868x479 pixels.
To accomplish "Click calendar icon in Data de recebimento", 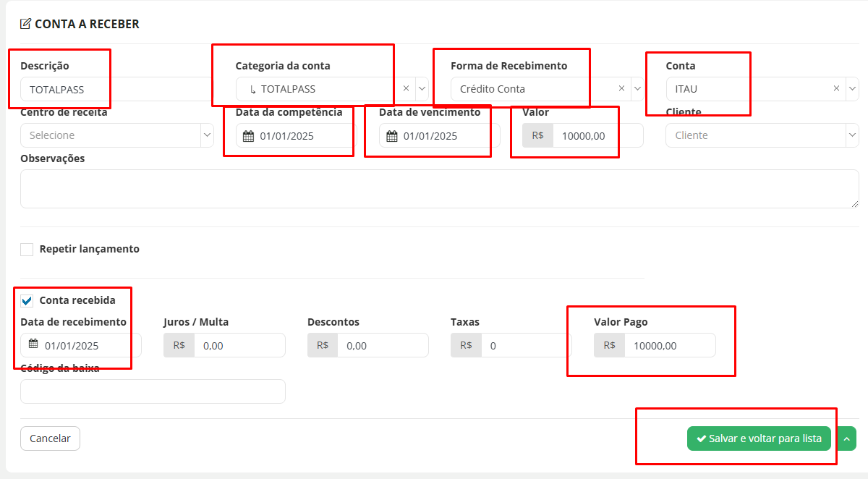I will pos(33,345).
